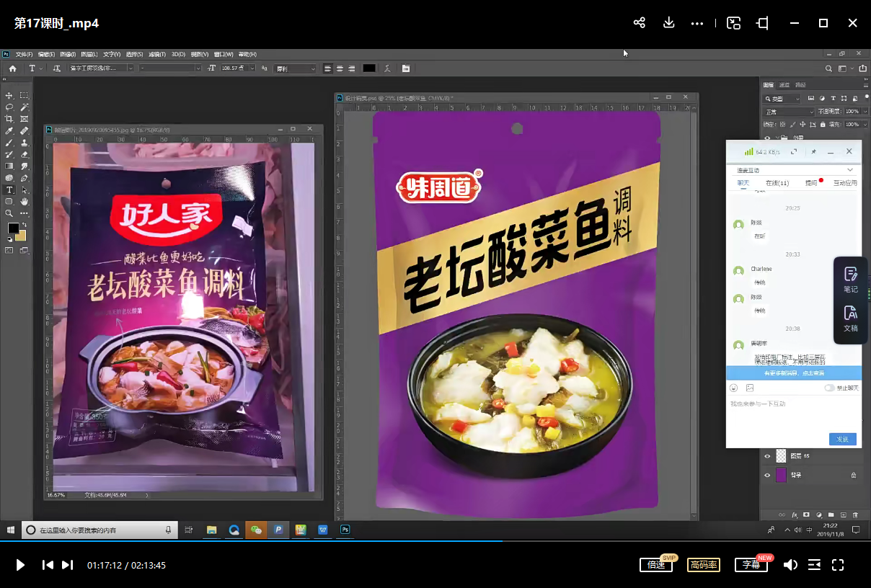Select the Eraser tool
871x588 pixels.
pyautogui.click(x=25, y=154)
